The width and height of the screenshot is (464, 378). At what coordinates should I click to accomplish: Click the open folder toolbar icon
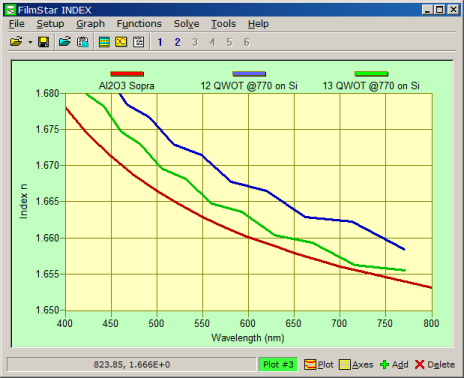[x=16, y=42]
